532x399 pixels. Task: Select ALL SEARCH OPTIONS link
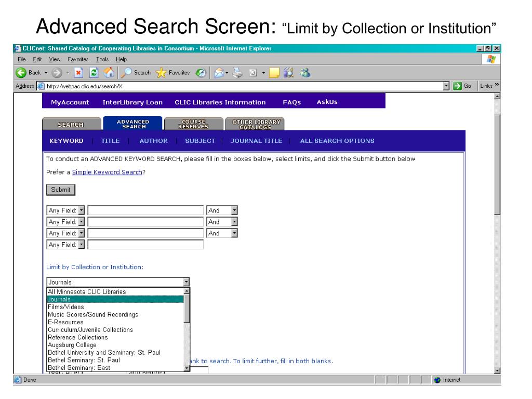(337, 141)
